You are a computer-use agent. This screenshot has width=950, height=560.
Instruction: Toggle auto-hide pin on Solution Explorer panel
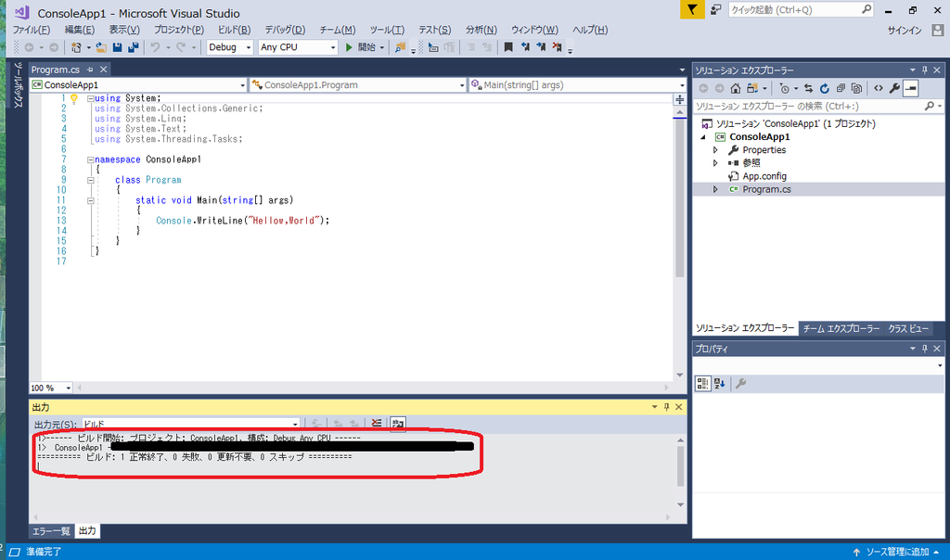[x=925, y=70]
